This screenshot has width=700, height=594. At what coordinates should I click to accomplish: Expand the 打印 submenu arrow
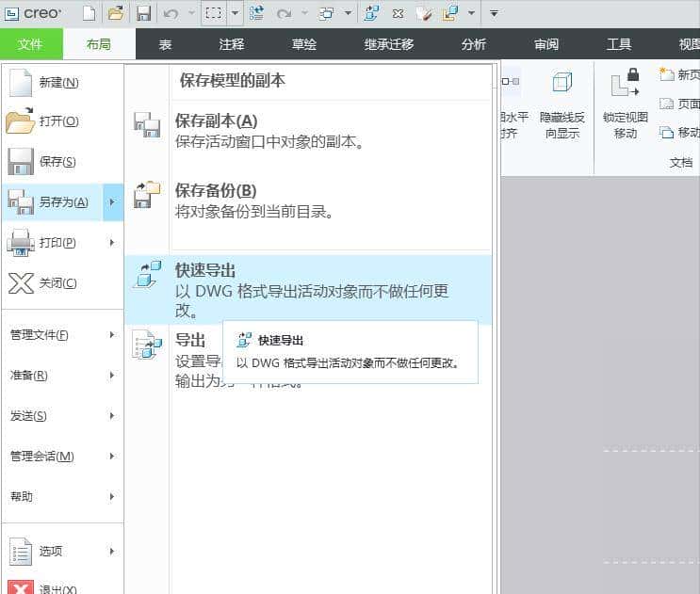112,243
